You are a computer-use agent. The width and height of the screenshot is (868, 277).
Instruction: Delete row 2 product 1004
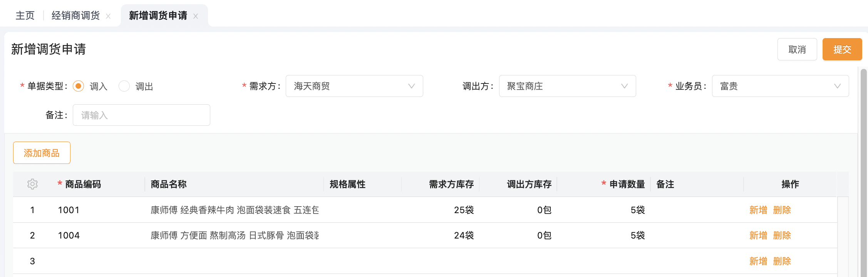click(x=782, y=235)
